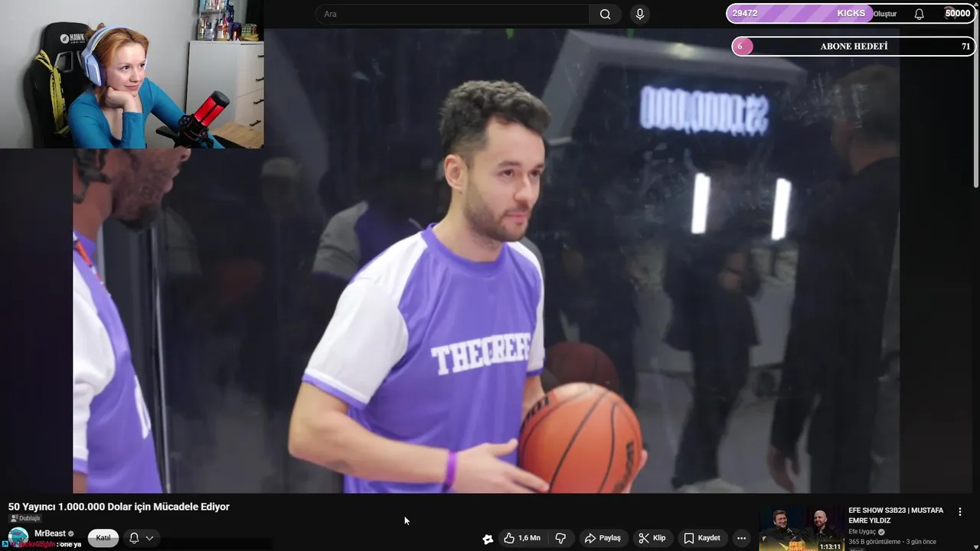Open the notifications bell at top
Viewport: 980px width, 551px height.
click(x=919, y=14)
